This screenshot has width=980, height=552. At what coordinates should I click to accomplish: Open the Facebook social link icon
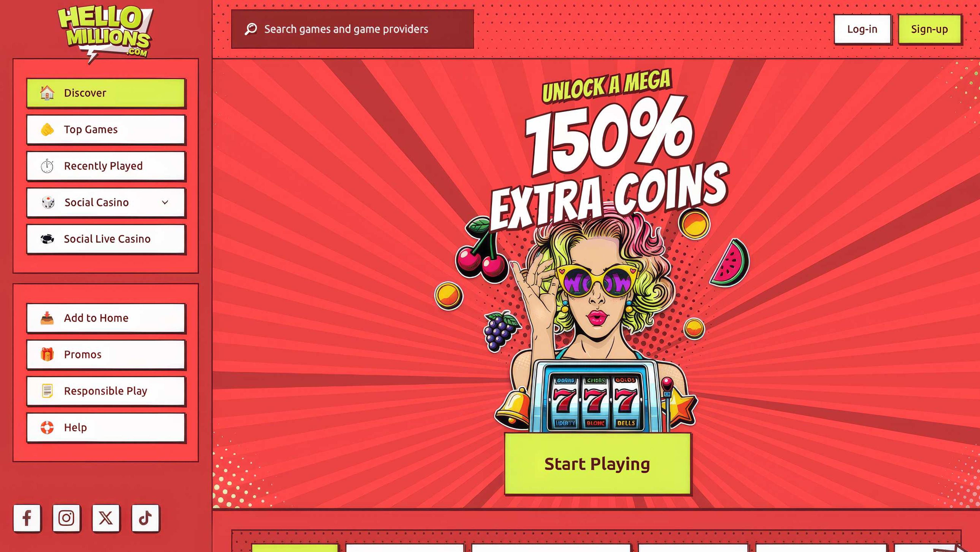[x=27, y=518]
